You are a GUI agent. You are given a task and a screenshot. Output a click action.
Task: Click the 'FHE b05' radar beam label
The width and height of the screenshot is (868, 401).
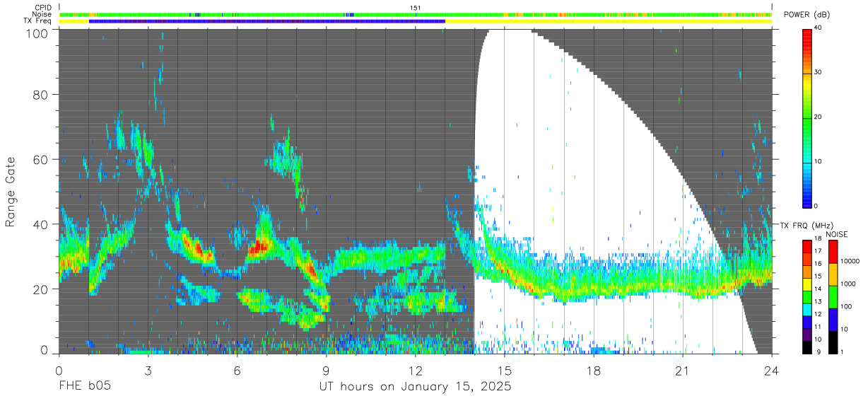[84, 387]
